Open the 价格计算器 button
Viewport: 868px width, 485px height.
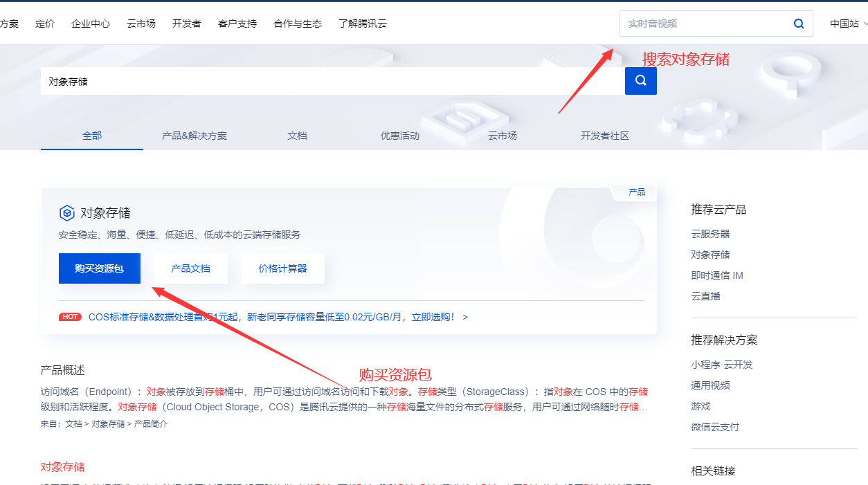click(282, 268)
